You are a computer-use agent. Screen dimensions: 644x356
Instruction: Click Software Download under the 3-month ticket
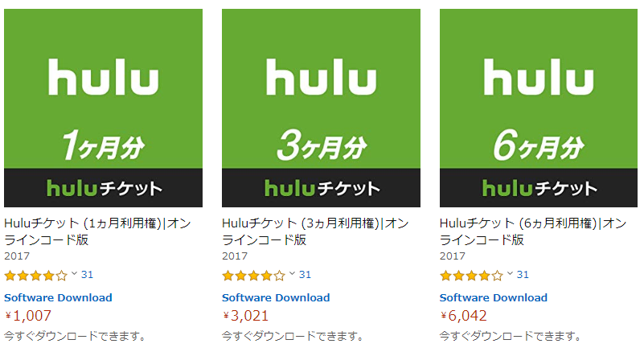276,297
